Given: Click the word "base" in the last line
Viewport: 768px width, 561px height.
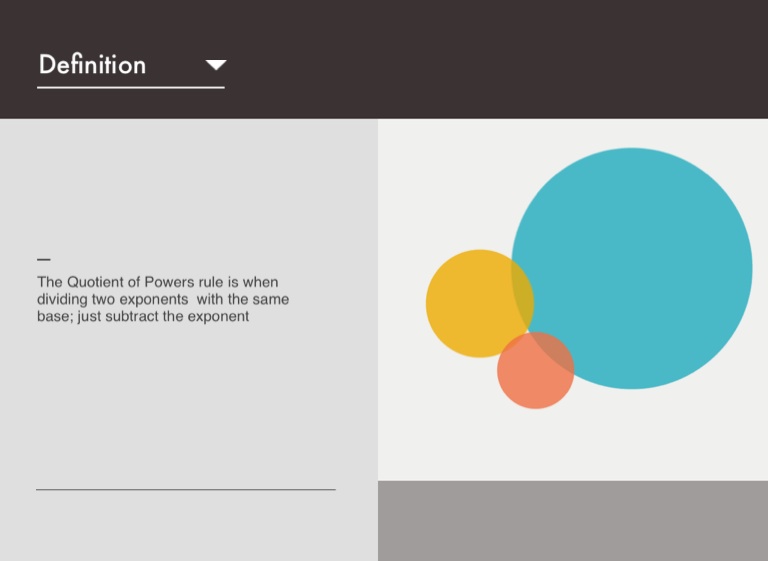Looking at the screenshot, I should coord(52,316).
